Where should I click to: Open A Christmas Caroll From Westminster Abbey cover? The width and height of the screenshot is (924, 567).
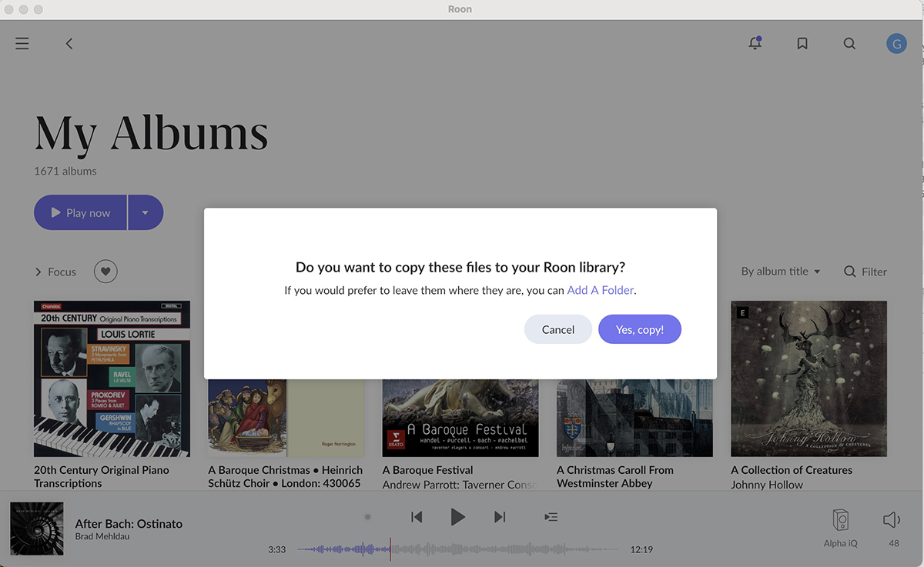tap(634, 418)
